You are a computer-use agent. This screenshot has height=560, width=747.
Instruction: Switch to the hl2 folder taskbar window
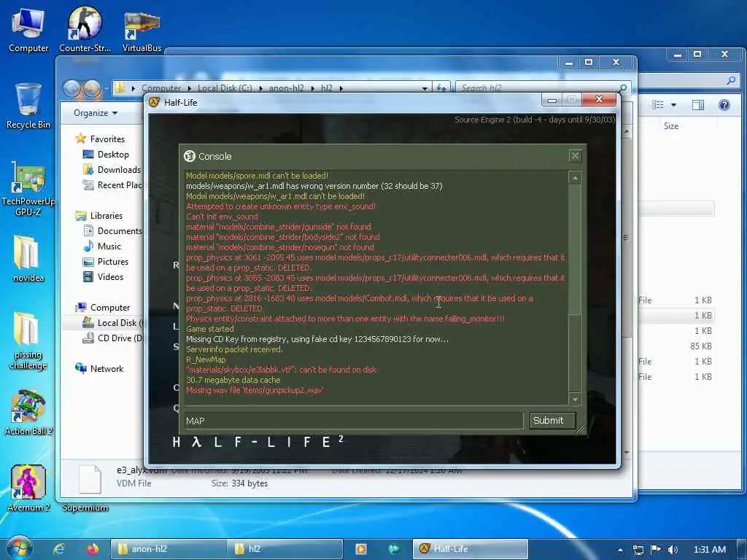285,549
